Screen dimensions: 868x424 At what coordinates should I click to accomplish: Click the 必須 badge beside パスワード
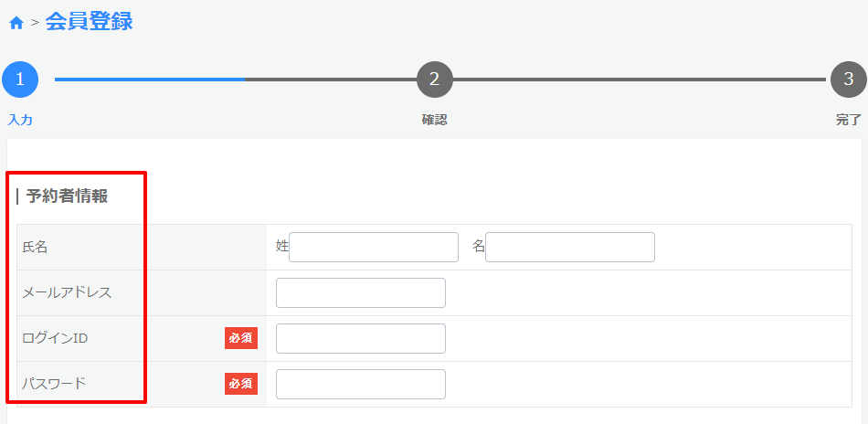241,384
